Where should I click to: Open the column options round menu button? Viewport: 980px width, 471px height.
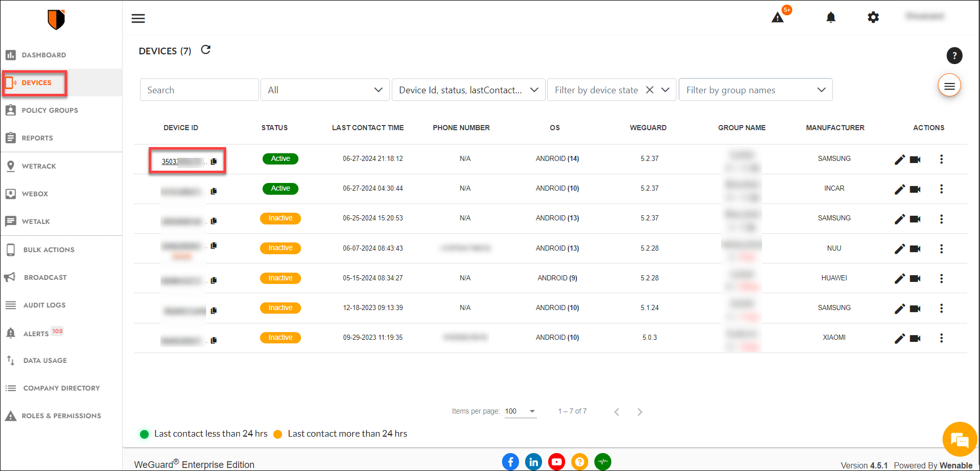(x=949, y=86)
